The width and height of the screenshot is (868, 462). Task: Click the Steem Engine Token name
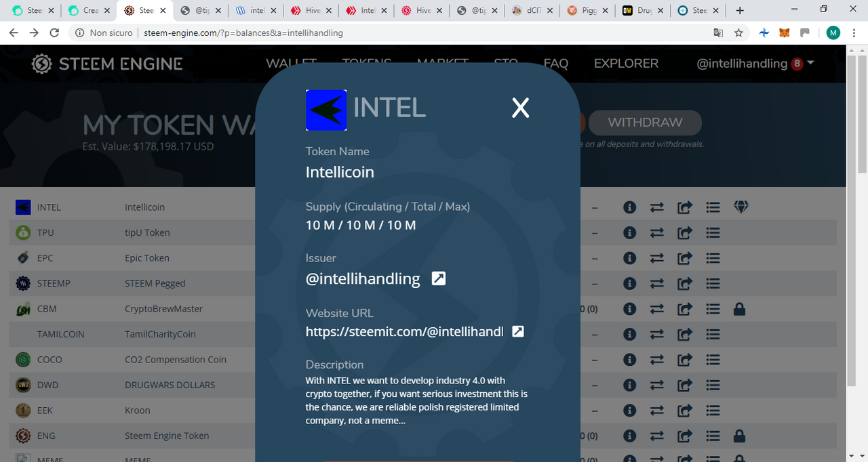[x=167, y=436]
